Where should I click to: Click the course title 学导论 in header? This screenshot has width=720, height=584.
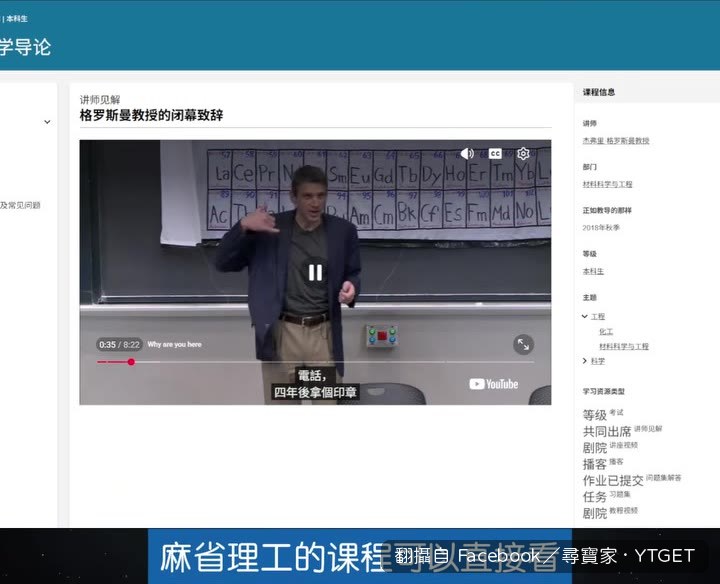(x=25, y=47)
